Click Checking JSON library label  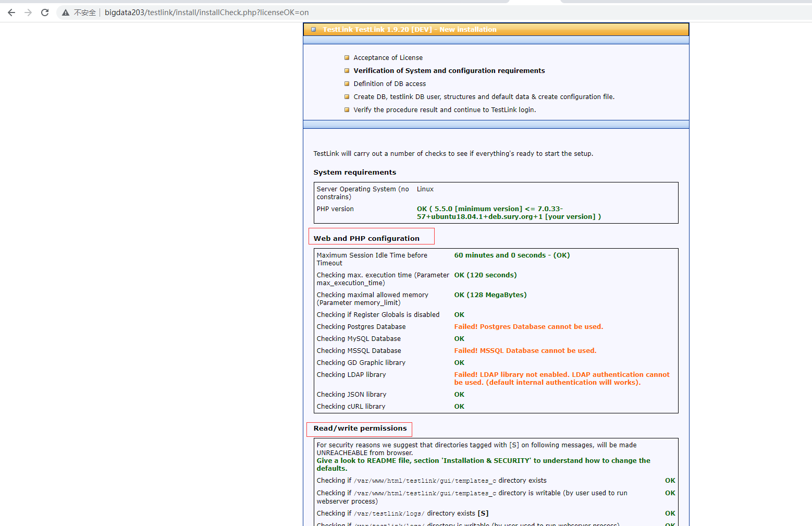click(352, 395)
